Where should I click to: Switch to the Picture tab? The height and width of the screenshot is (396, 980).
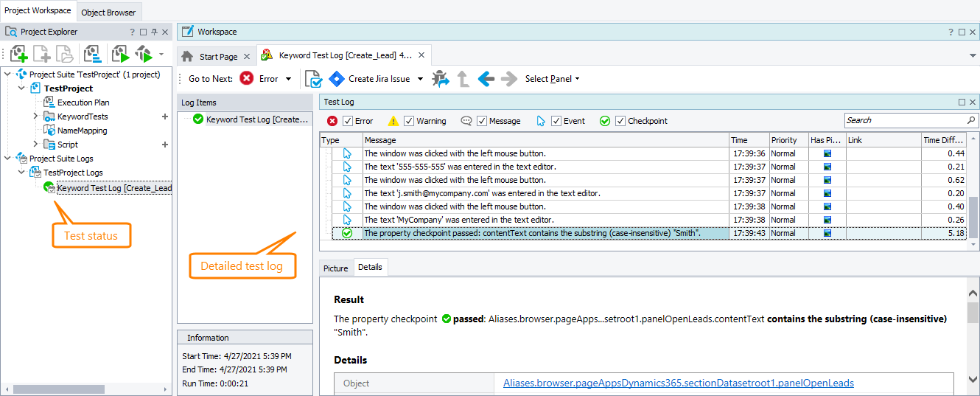[335, 268]
